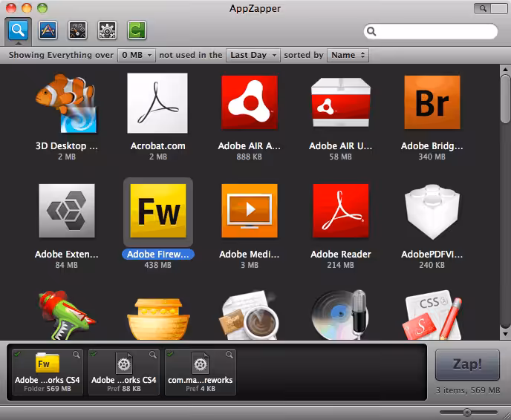Open the 'Last Day' time filter dropdown
The width and height of the screenshot is (511, 420).
coord(253,55)
